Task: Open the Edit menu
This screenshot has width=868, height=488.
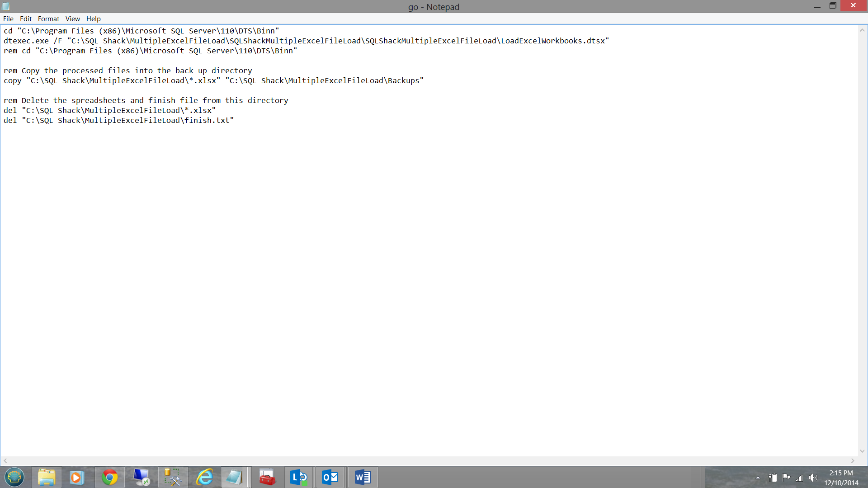Action: [x=26, y=19]
